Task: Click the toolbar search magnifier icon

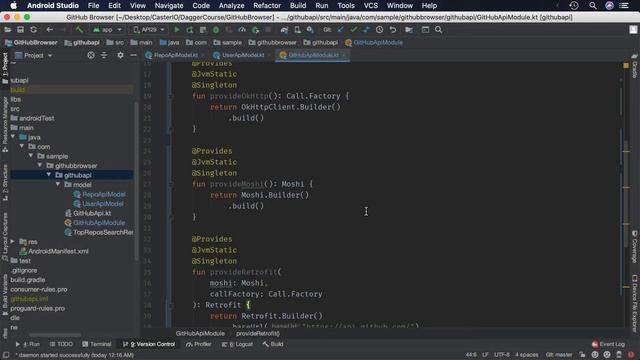Action: coord(438,30)
